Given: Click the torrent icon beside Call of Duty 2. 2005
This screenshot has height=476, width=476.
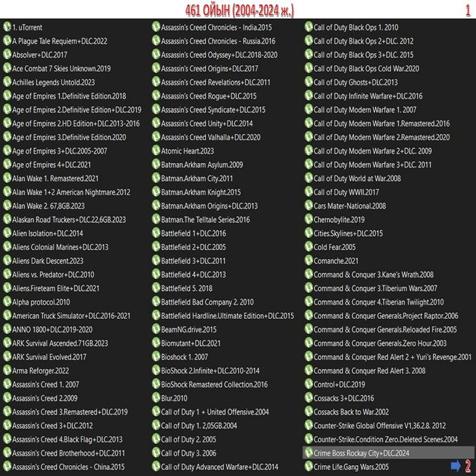Looking at the screenshot, I should pos(156,439).
